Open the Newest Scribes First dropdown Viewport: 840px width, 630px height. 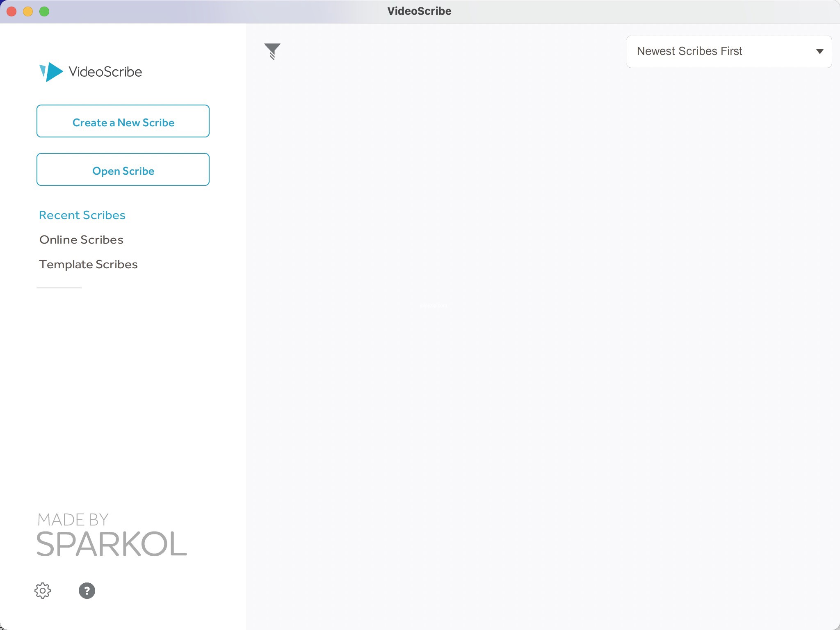pyautogui.click(x=729, y=52)
